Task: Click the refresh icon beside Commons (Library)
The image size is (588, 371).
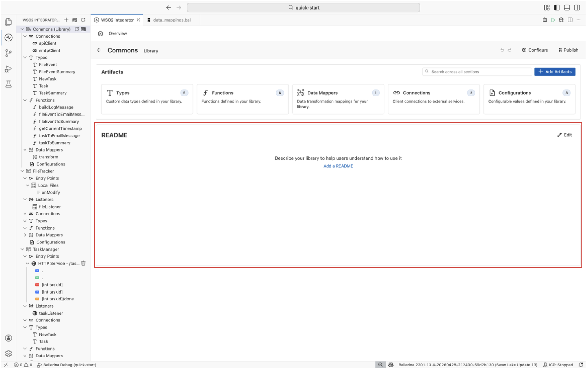Action: click(x=77, y=29)
